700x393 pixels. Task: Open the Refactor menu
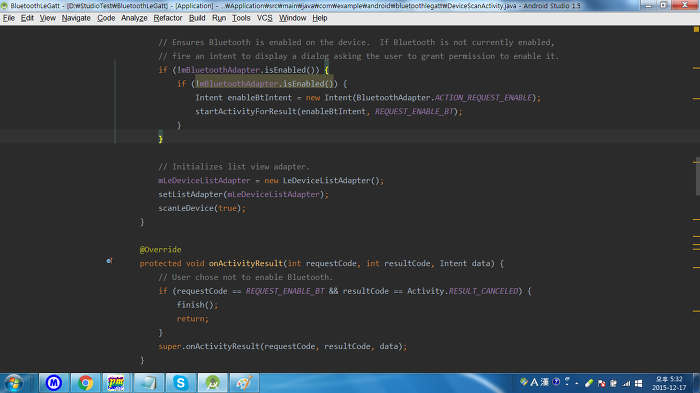click(x=168, y=18)
